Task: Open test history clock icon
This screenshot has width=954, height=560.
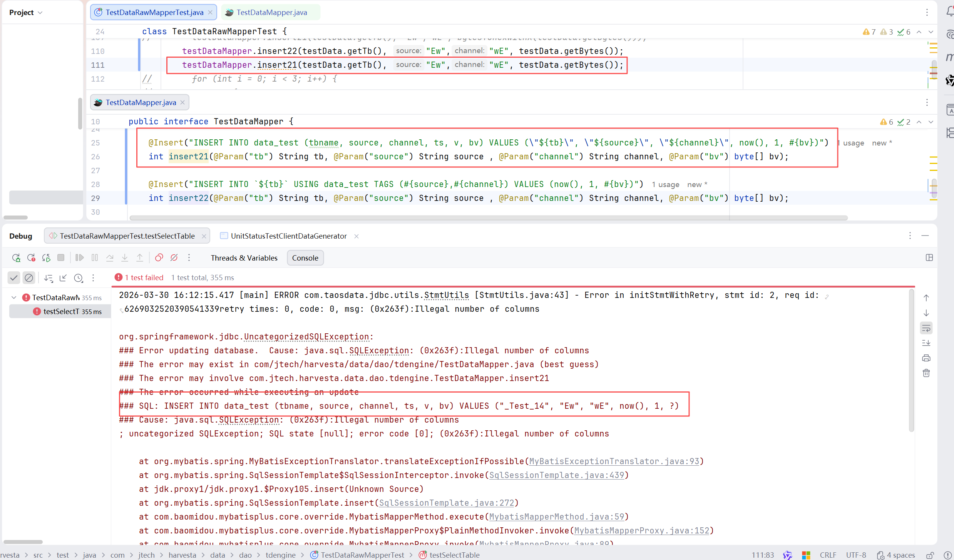Action: click(x=78, y=278)
